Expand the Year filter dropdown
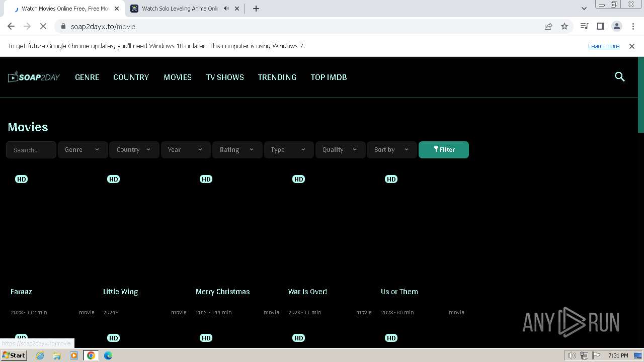The image size is (644, 362). [186, 150]
